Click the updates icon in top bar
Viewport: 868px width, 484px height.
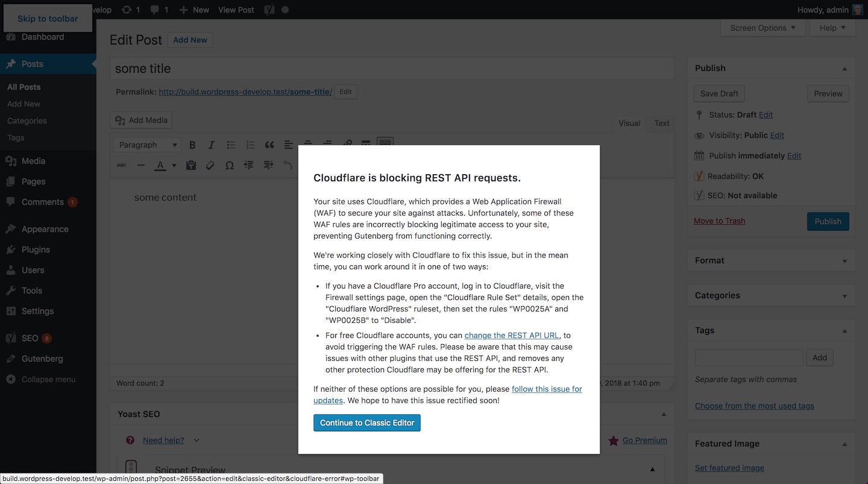126,10
